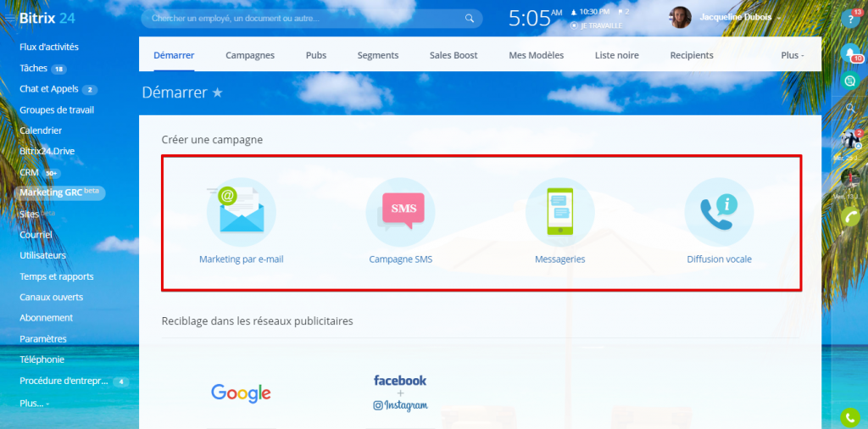The image size is (868, 429).
Task: Expand the Plus dropdown in top tab bar
Action: click(x=793, y=55)
